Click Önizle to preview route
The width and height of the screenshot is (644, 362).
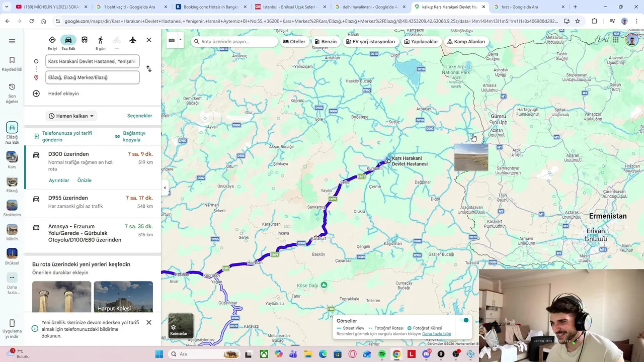85,180
